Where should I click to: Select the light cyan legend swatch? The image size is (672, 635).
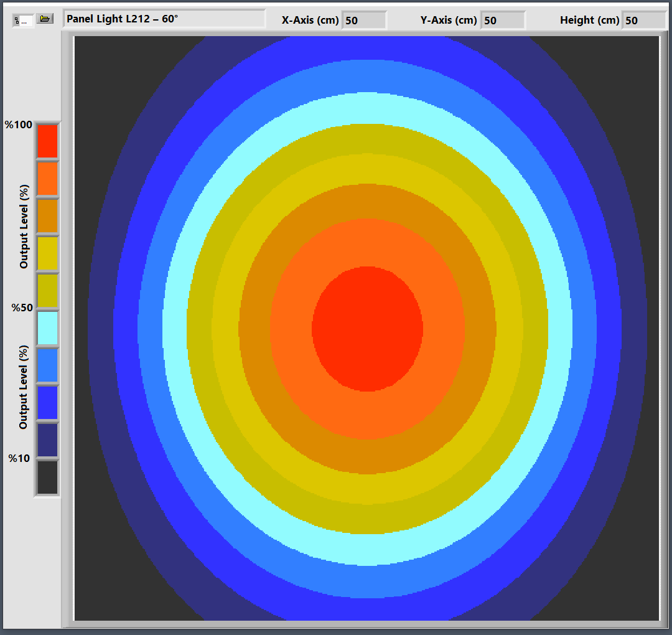click(47, 328)
